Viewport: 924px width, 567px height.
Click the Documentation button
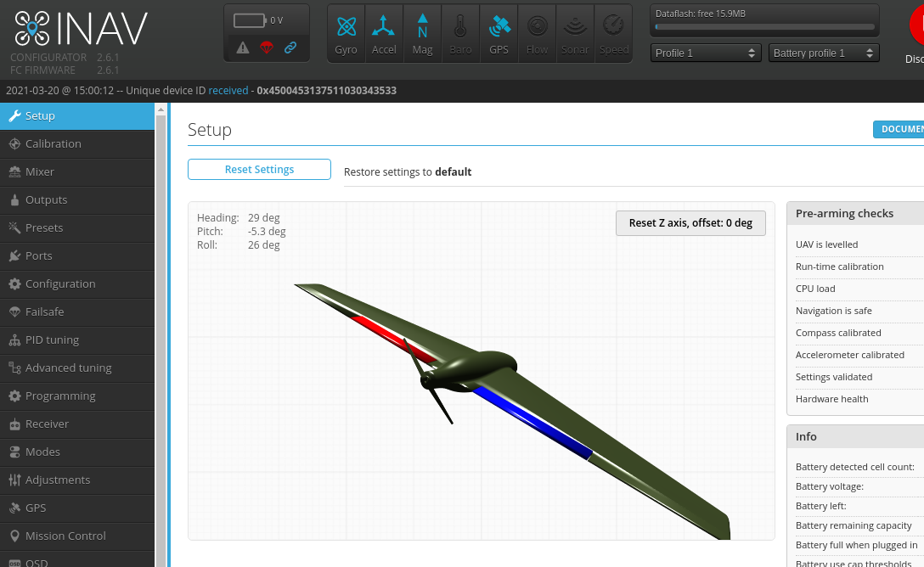(899, 129)
